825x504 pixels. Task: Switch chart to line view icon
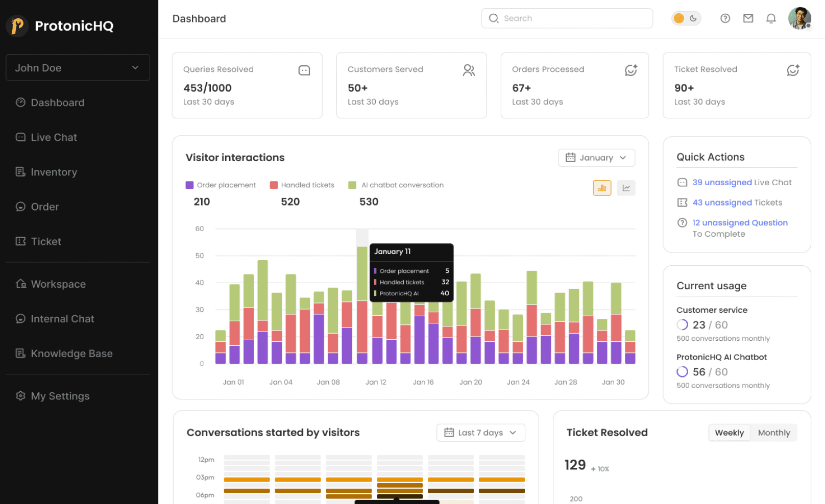click(626, 188)
